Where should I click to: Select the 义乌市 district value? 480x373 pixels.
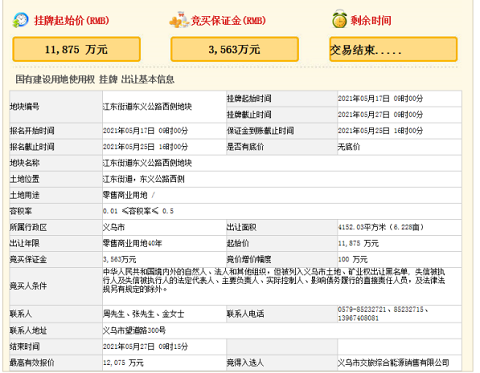pos(114,227)
